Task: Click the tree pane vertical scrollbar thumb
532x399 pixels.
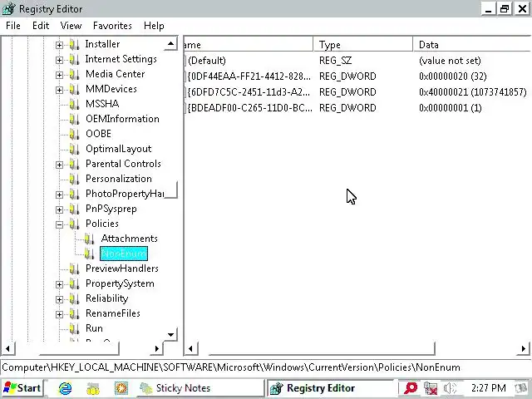Action: [170, 190]
